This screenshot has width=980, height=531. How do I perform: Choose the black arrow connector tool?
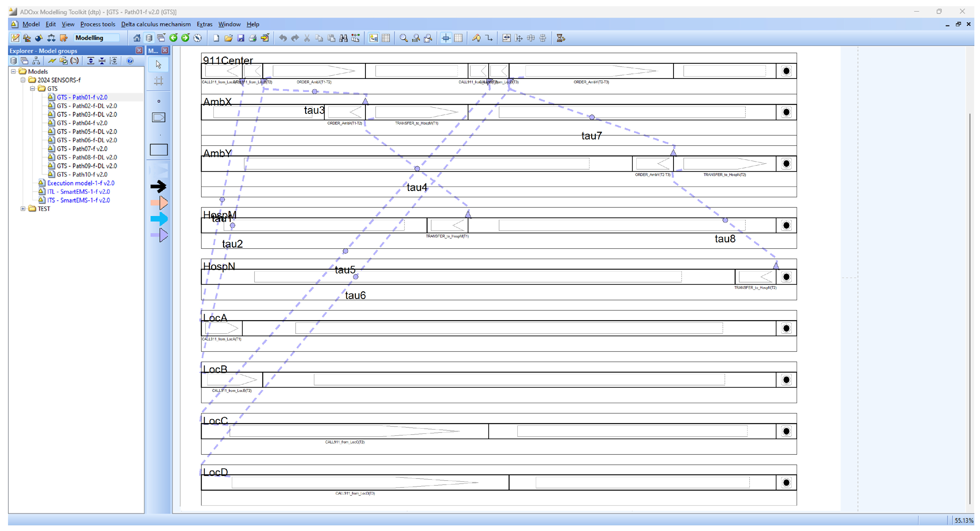(158, 186)
